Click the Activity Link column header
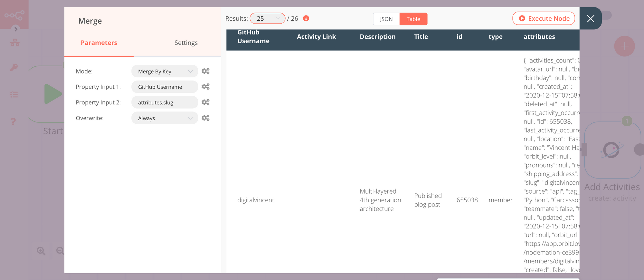Screen dimensions: 644x280 click(x=316, y=37)
